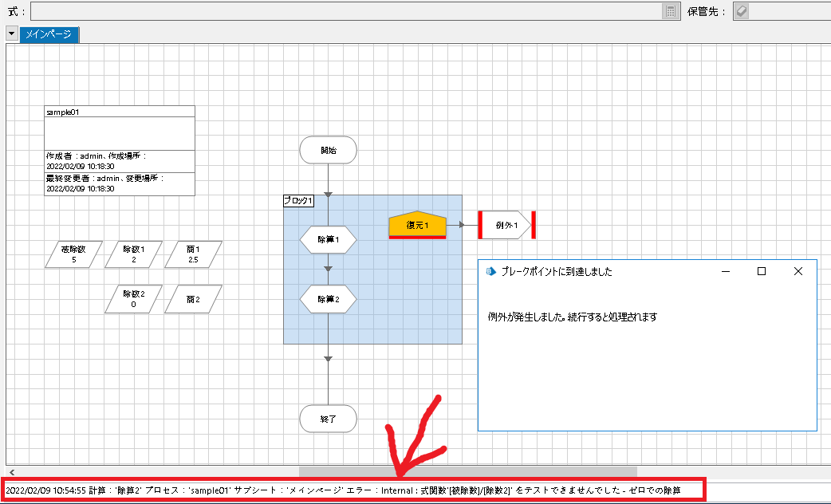Click the 例外が発生しました message text

coord(573,317)
